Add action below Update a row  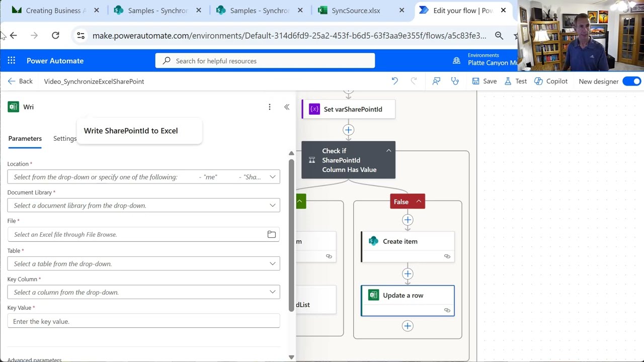tap(408, 326)
